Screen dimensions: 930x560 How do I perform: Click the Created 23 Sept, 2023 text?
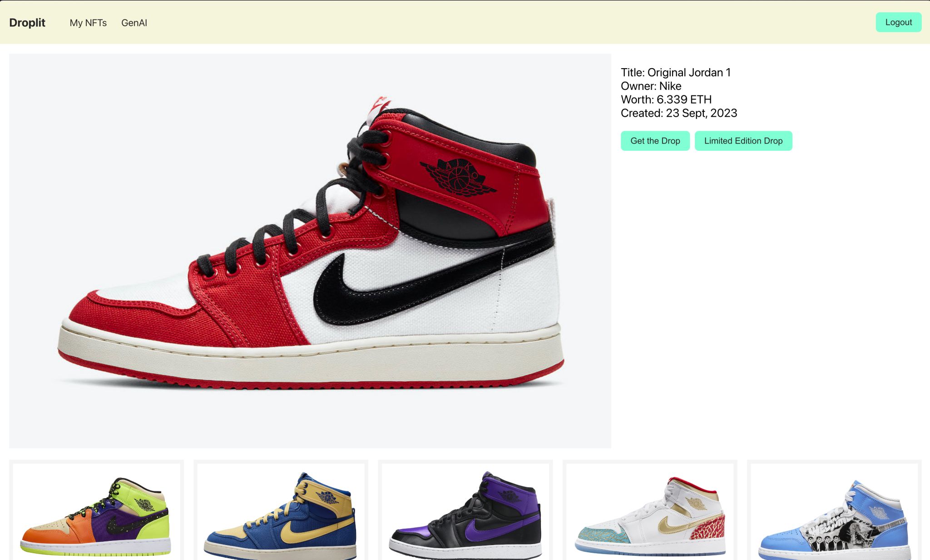[678, 113]
